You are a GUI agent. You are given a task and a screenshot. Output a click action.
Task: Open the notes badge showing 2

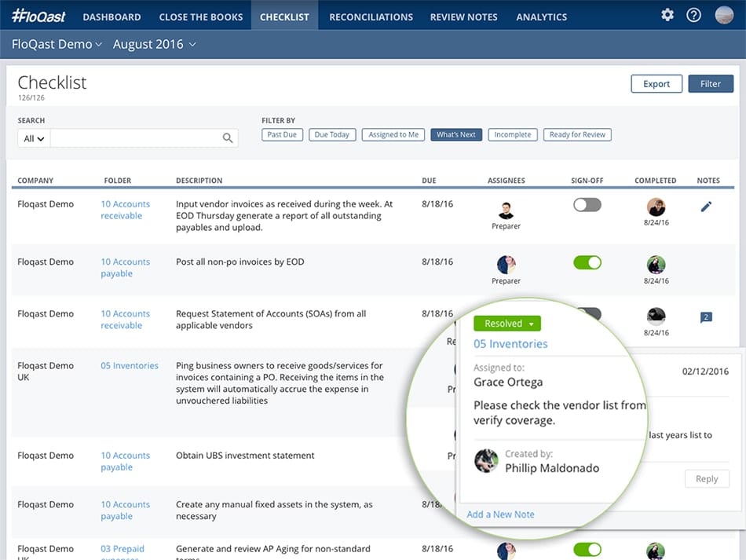point(706,317)
